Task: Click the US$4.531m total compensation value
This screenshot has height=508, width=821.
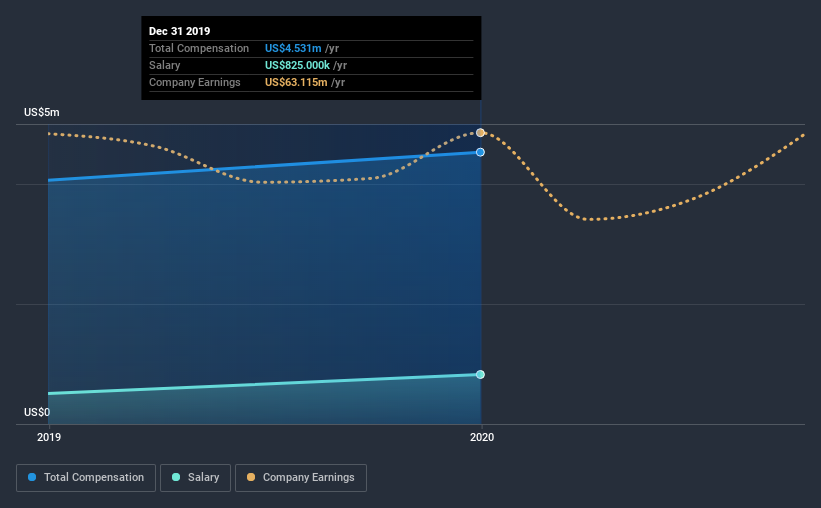Action: tap(293, 48)
